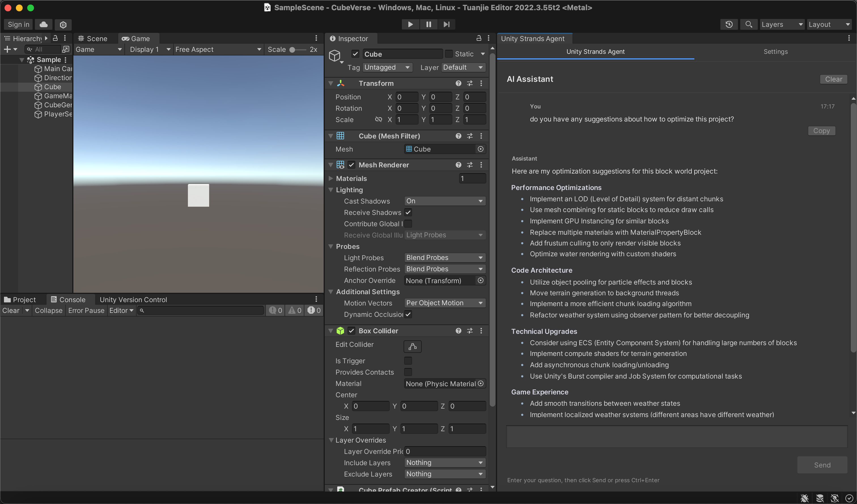The image size is (857, 504).
Task: Toggle the scale constrain link icon
Action: [379, 119]
